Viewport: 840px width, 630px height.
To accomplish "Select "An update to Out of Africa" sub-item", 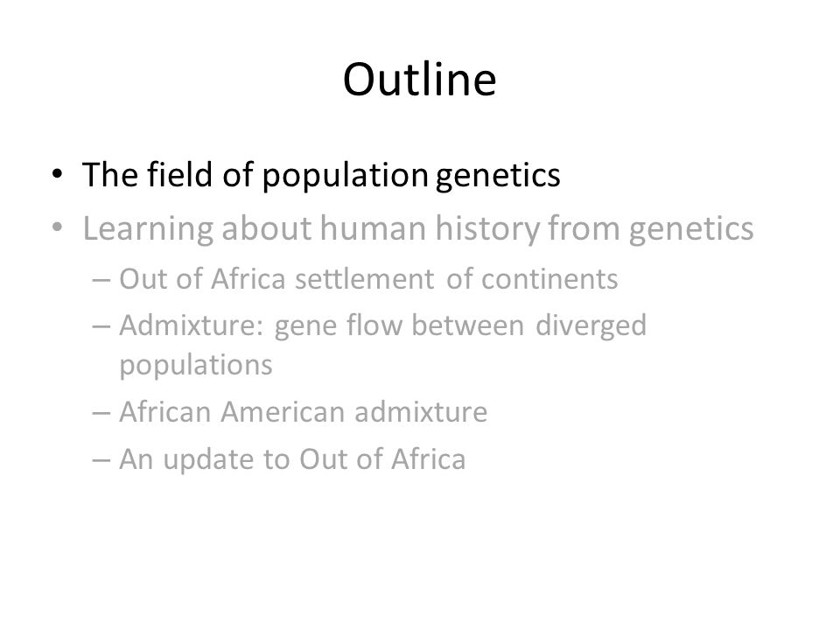I will [x=292, y=459].
